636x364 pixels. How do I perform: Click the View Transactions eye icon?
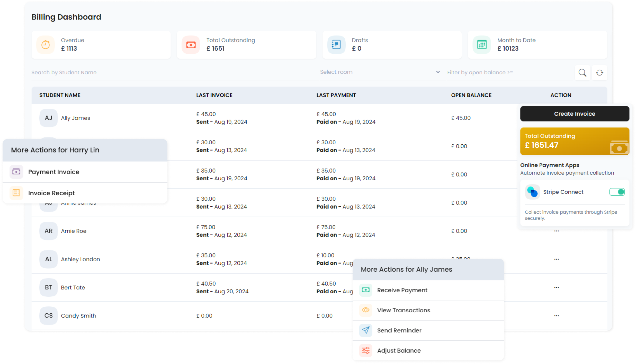pos(365,310)
